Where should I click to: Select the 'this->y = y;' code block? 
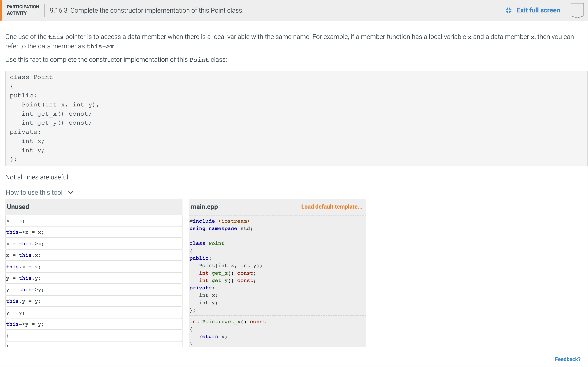click(x=94, y=324)
